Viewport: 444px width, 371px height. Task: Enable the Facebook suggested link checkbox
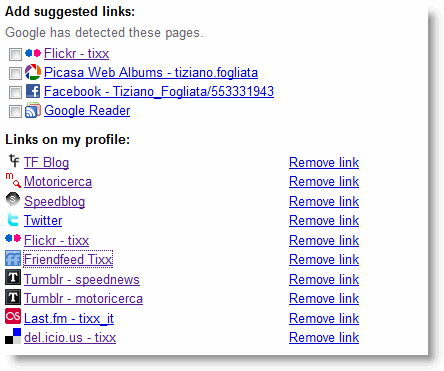coord(15,92)
